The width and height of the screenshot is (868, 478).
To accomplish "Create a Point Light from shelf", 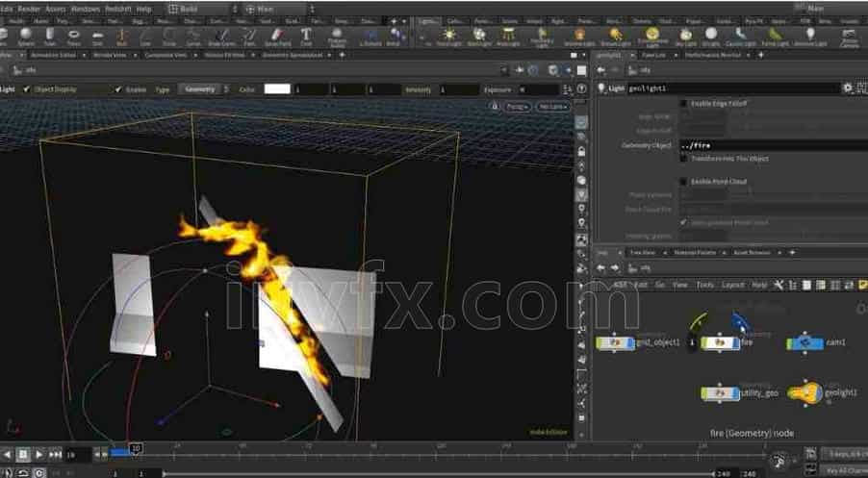I will click(449, 36).
